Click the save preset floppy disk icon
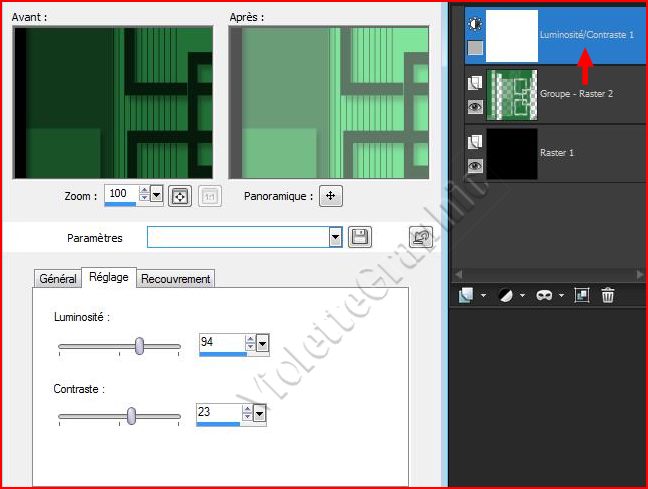Viewport: 648px width, 489px height. [360, 237]
